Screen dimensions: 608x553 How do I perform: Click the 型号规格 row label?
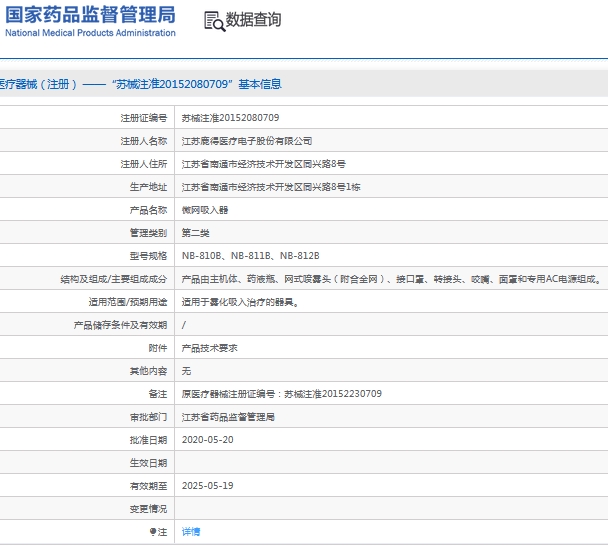[148, 256]
